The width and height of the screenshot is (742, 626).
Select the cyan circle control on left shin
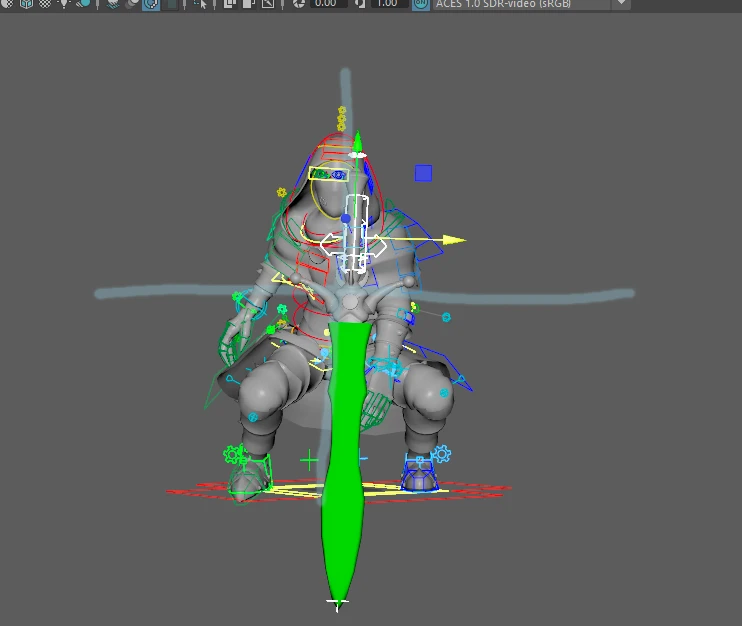[x=253, y=417]
